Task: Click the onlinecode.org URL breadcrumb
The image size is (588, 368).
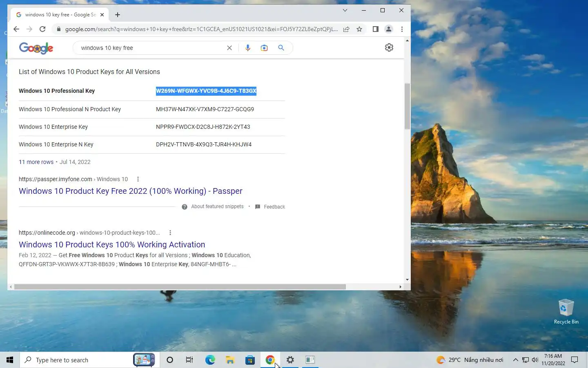Action: click(x=89, y=233)
